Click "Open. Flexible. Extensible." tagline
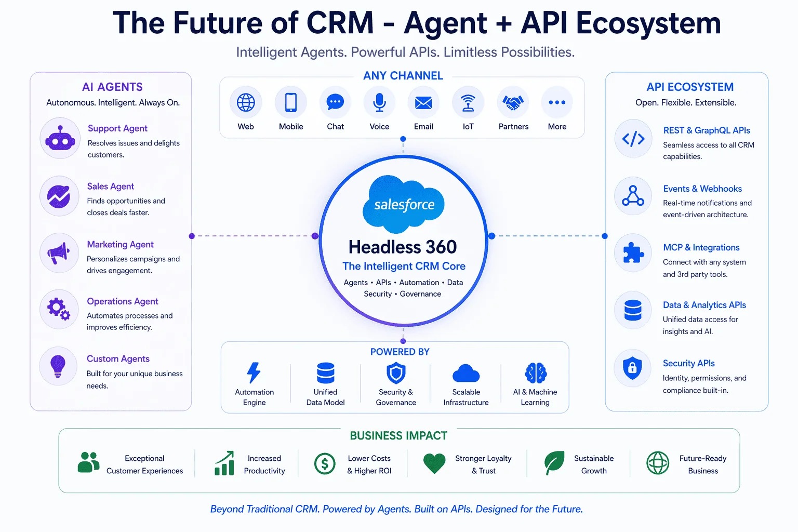Screen dimensions: 798x532 coord(686,102)
